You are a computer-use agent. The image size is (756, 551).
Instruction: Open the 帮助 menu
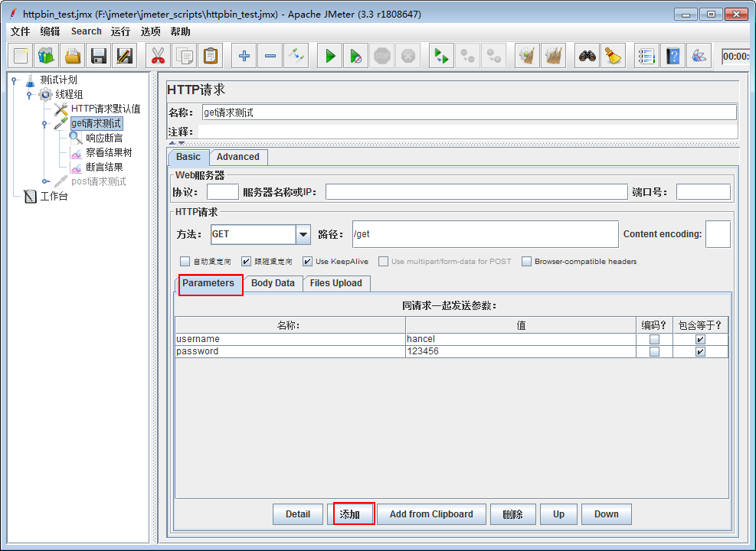(x=180, y=32)
